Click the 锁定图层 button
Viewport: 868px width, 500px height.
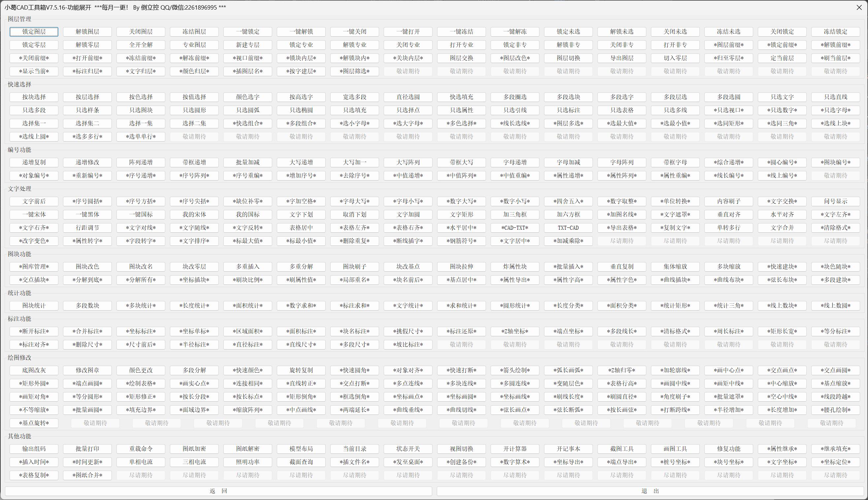coord(34,32)
